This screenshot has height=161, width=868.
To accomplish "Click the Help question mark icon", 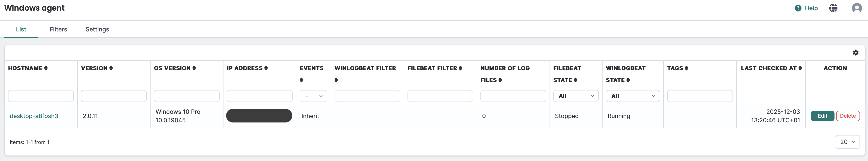I will [x=798, y=8].
